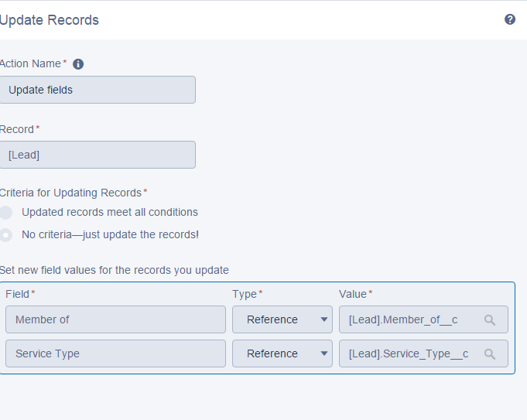Image resolution: width=527 pixels, height=420 pixels.
Task: Focus the Action Name field "Update fields"
Action: click(x=97, y=90)
